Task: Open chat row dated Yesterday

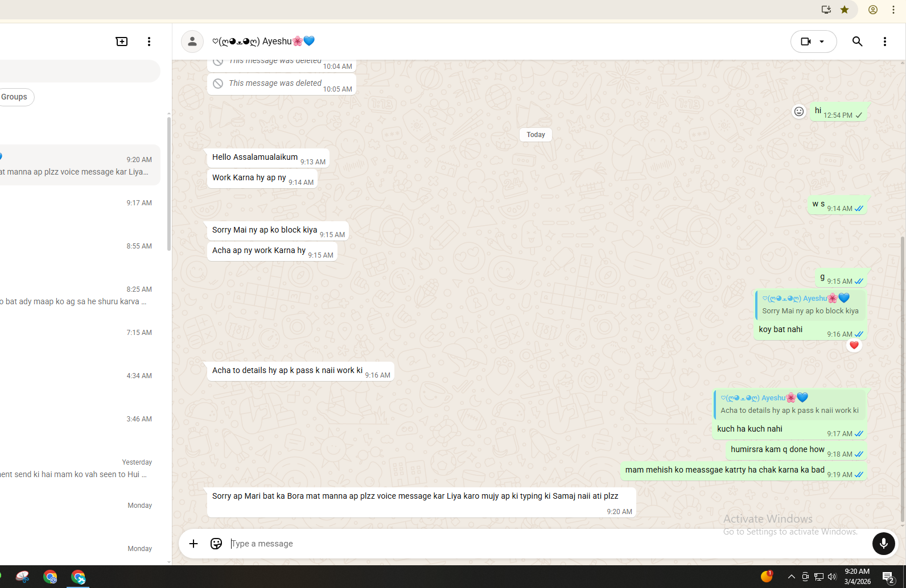Action: (x=80, y=467)
